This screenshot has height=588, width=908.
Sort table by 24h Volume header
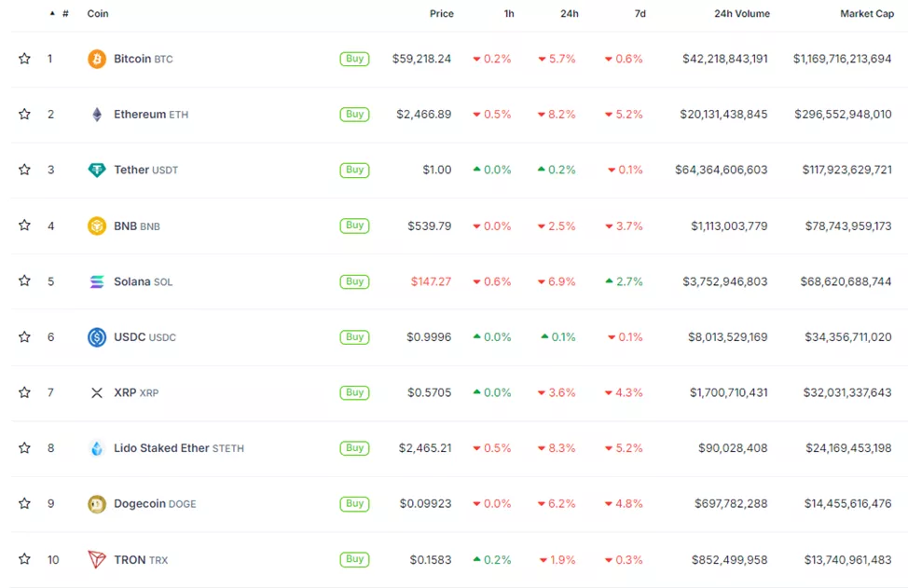(741, 14)
